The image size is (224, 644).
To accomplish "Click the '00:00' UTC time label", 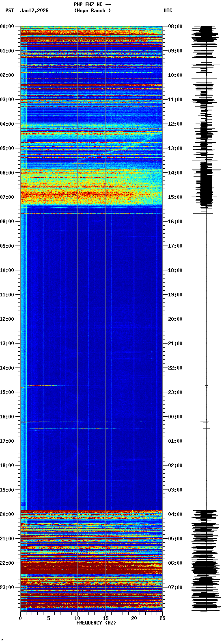I will click(175, 417).
